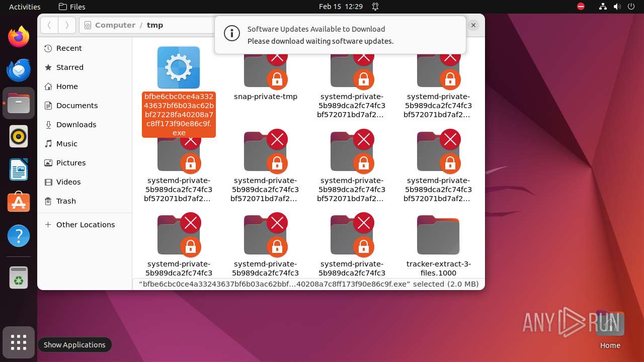Image resolution: width=644 pixels, height=362 pixels.
Task: Open the Help icon in dock
Action: (x=19, y=236)
